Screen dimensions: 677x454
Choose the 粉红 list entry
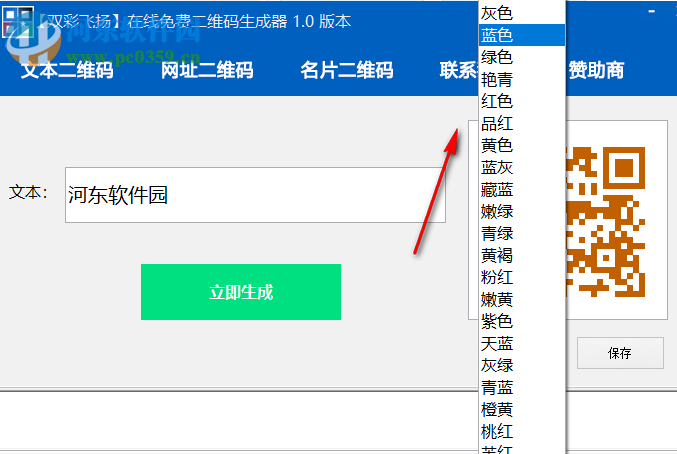[x=522, y=277]
